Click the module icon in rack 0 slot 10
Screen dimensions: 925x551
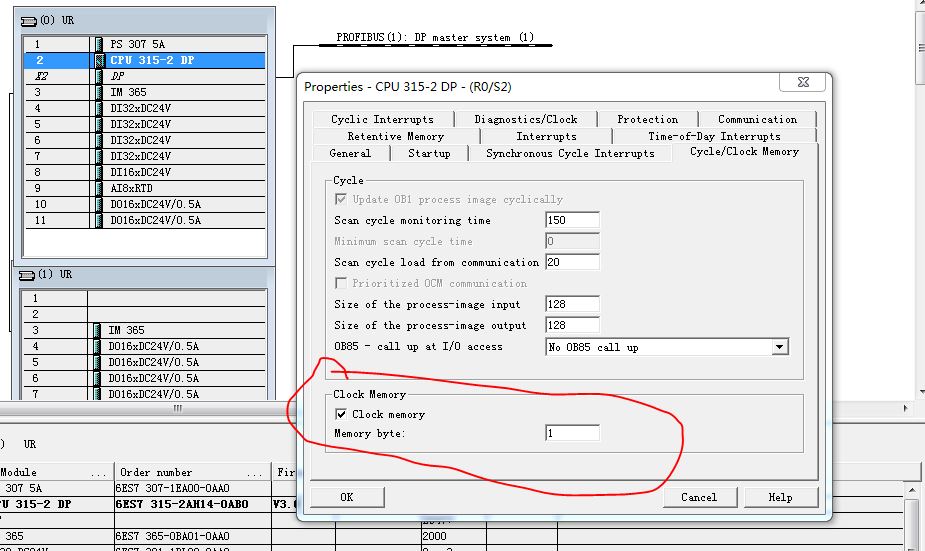tap(99, 204)
